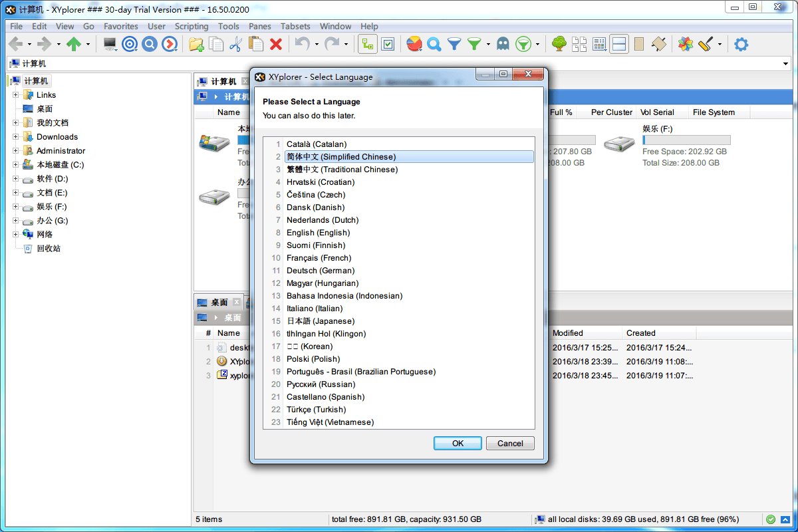Expand the 本地磁盘 (C:) tree node
Viewport: 798px width, 532px height.
15,165
